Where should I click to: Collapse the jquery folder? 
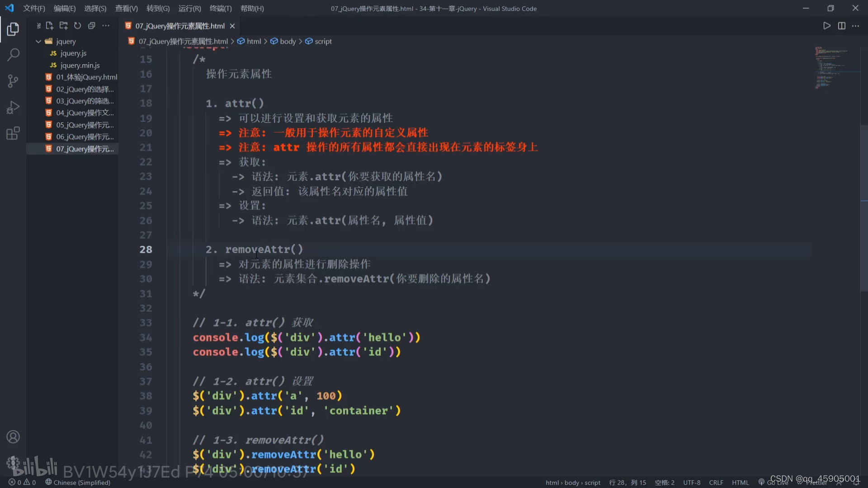click(x=38, y=41)
